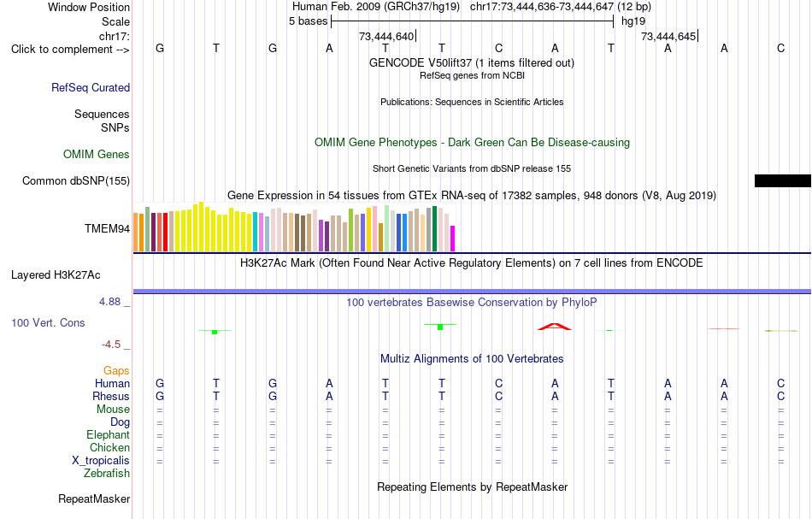Click the GENCODE V50lift37 track title

471,62
